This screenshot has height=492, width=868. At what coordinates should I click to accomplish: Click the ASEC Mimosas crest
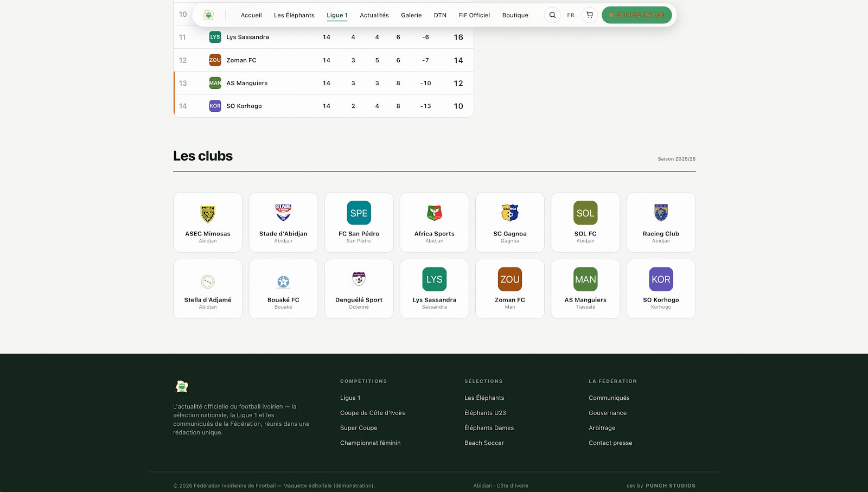coord(208,214)
